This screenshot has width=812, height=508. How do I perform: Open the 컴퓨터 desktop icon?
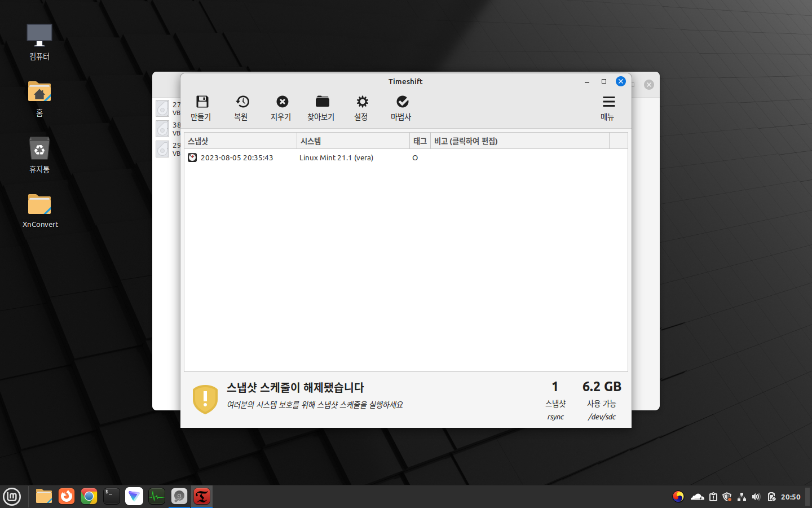(39, 42)
